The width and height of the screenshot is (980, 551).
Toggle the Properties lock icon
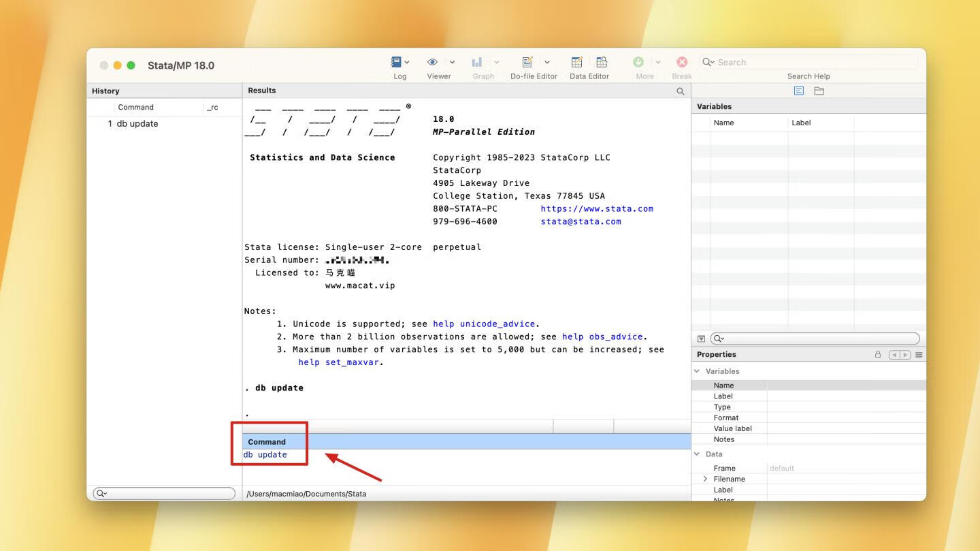click(x=877, y=355)
